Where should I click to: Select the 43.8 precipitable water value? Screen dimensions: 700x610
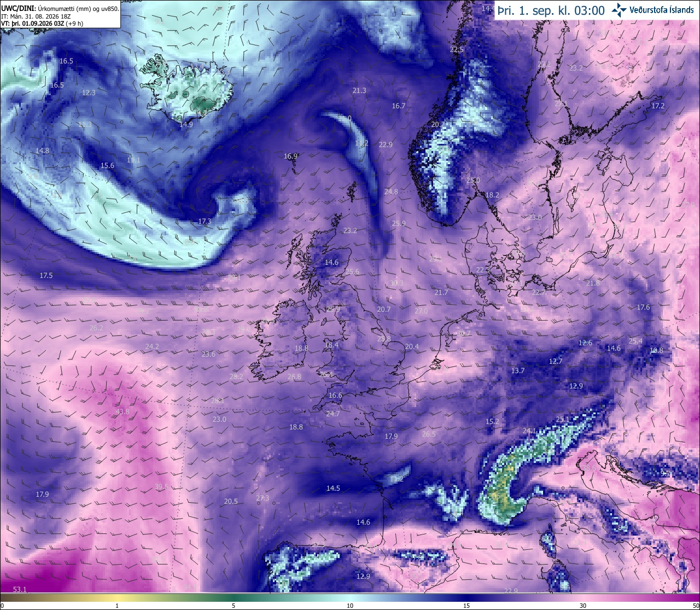point(122,412)
